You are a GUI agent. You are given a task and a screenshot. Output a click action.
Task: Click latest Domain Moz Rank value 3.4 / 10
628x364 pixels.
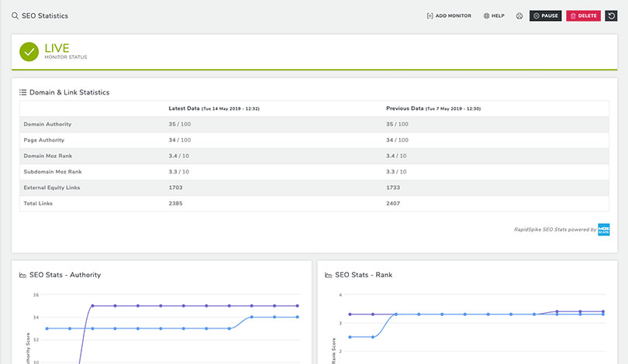178,156
